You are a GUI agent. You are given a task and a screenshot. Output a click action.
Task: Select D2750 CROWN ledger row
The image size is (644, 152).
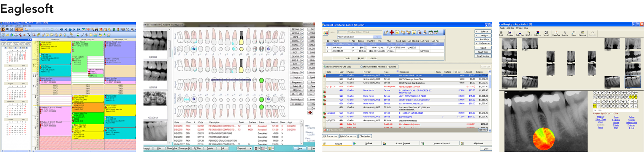pos(406,116)
